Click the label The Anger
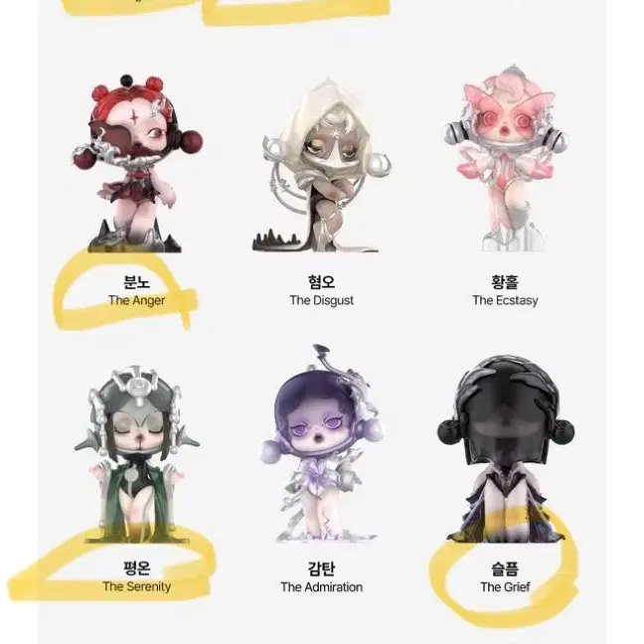The height and width of the screenshot is (644, 644). pyautogui.click(x=137, y=301)
